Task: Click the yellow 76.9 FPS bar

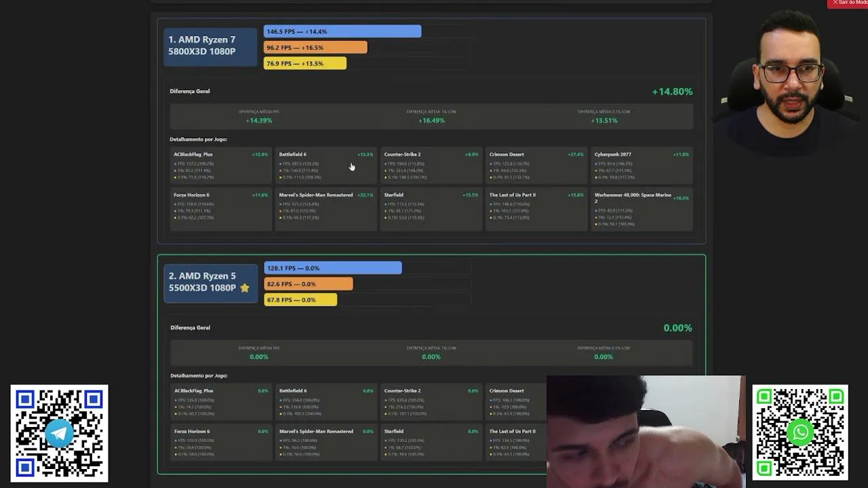Action: (305, 63)
